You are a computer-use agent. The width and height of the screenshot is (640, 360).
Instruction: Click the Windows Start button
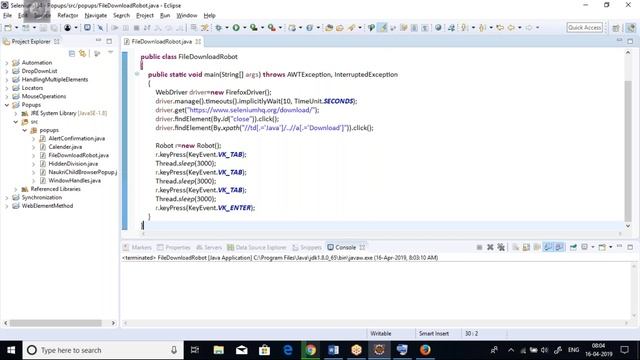[x=11, y=350]
